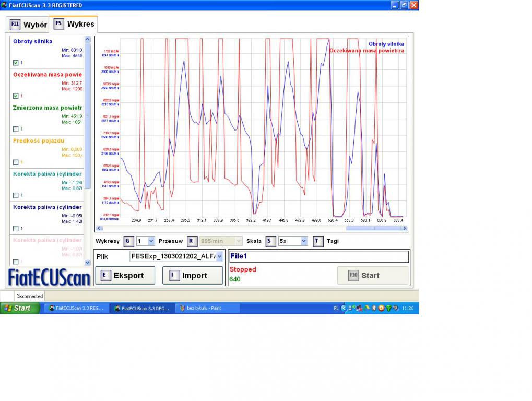
Task: Uncheck Oczekiwana masa powietrza checkbox
Action: (16, 96)
